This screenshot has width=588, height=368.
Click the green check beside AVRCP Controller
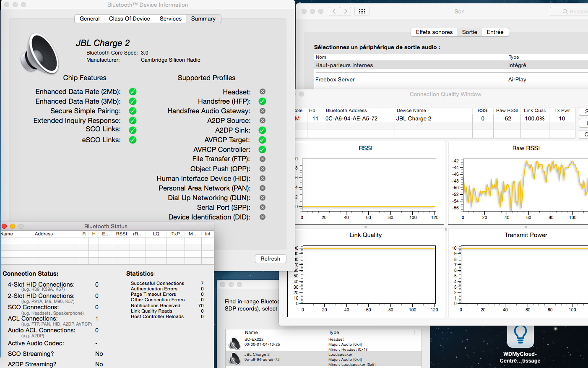coord(263,149)
